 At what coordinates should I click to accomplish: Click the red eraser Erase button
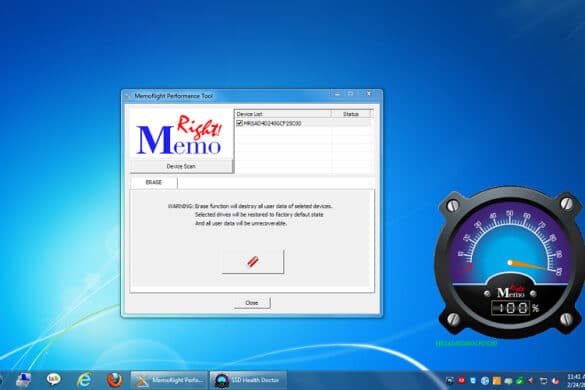click(253, 262)
